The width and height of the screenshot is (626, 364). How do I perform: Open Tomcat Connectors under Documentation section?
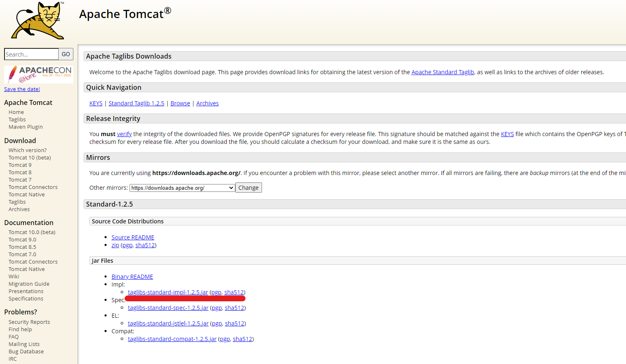pyautogui.click(x=33, y=262)
